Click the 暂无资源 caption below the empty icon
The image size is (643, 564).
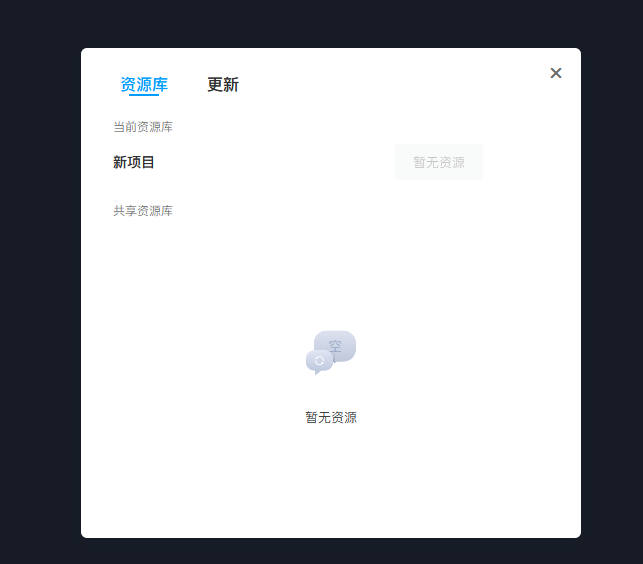(x=331, y=417)
